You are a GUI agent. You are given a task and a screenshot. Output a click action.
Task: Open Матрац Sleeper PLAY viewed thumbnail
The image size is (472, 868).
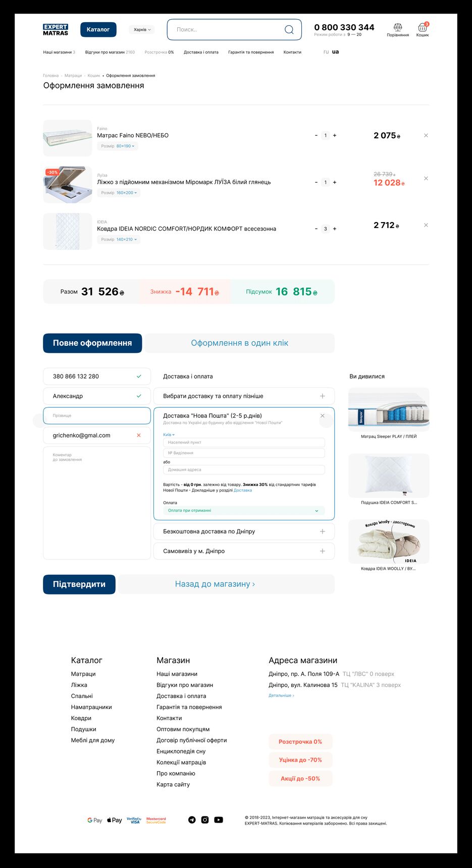pos(389,409)
